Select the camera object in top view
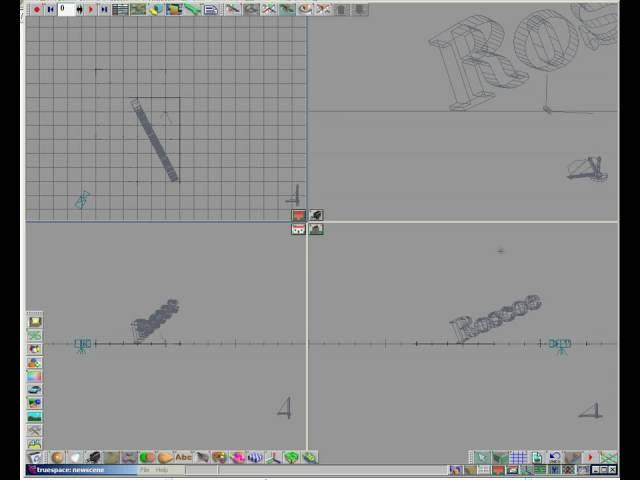This screenshot has width=640, height=480. pyautogui.click(x=82, y=200)
